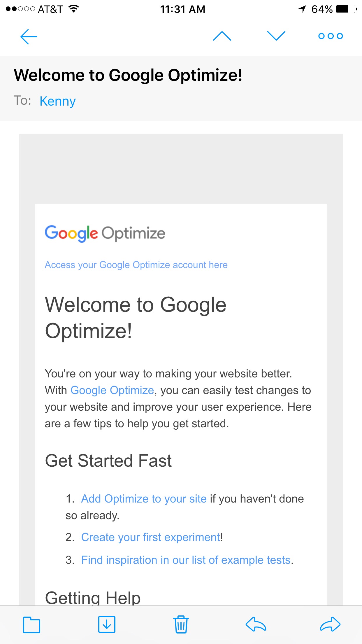
Task: Delete the email with trash icon
Action: (x=181, y=624)
